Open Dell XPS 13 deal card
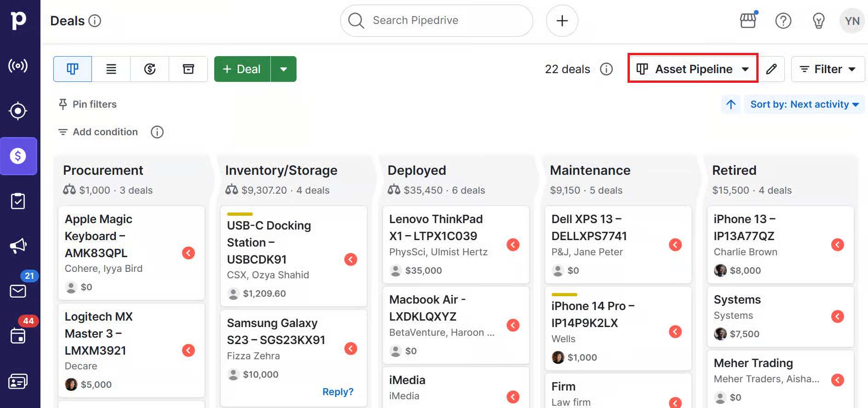 click(618, 245)
